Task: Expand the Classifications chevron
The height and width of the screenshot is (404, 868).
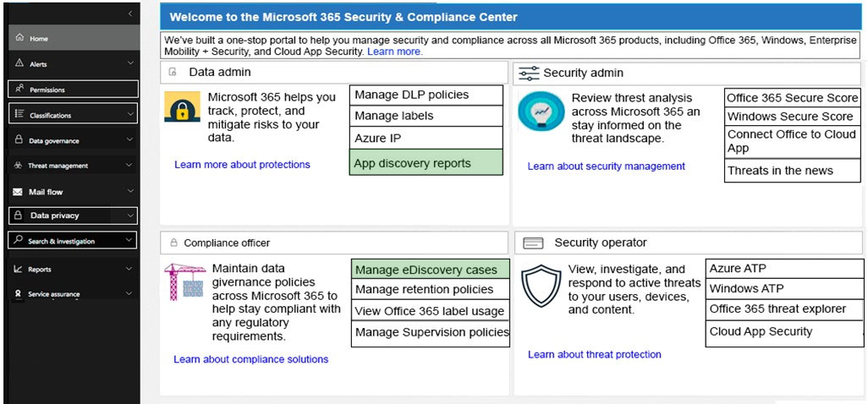Action: (130, 114)
